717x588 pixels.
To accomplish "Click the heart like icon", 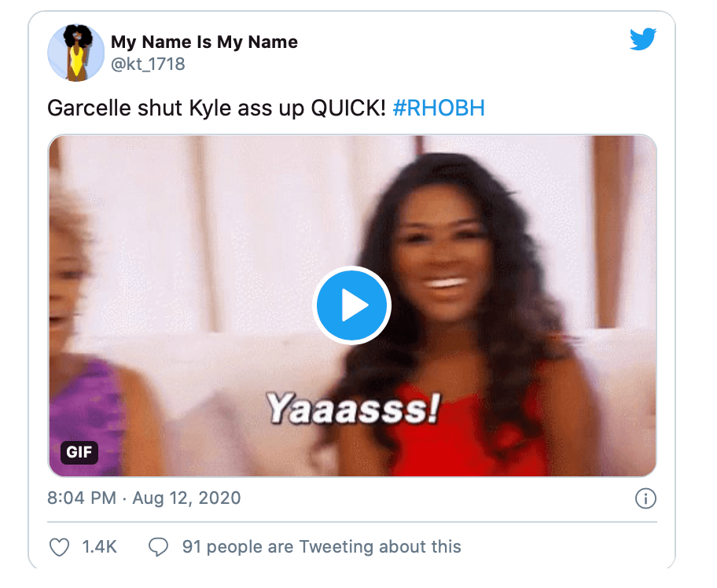I will [60, 547].
